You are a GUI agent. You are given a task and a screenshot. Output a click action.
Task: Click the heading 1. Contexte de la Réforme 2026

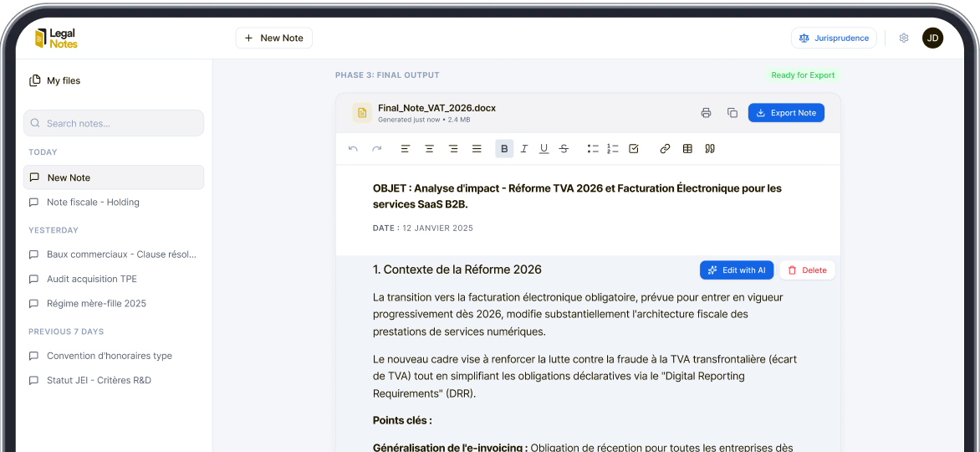[x=457, y=270]
